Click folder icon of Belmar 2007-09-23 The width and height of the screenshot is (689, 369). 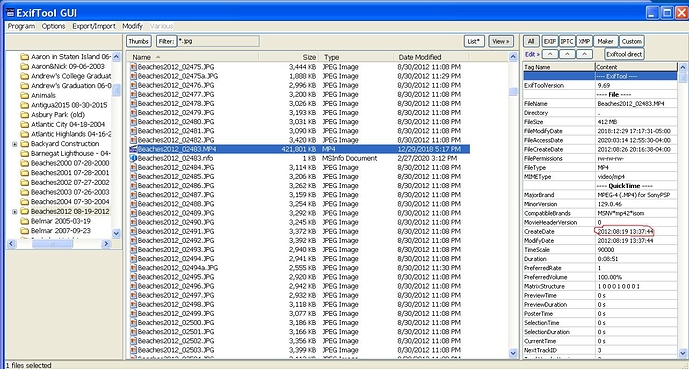coord(24,231)
